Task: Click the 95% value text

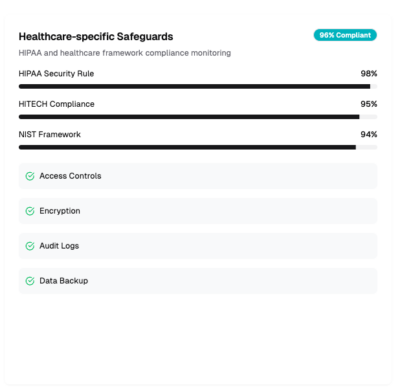Action: [x=369, y=104]
